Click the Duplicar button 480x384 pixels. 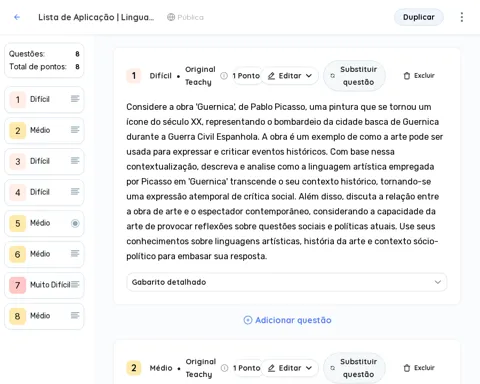click(x=419, y=17)
